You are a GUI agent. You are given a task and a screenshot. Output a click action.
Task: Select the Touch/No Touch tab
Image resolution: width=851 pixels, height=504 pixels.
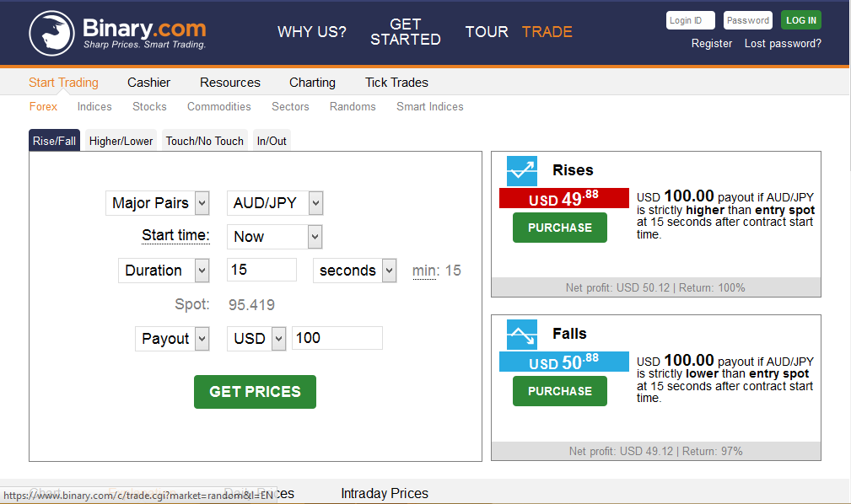tap(204, 141)
